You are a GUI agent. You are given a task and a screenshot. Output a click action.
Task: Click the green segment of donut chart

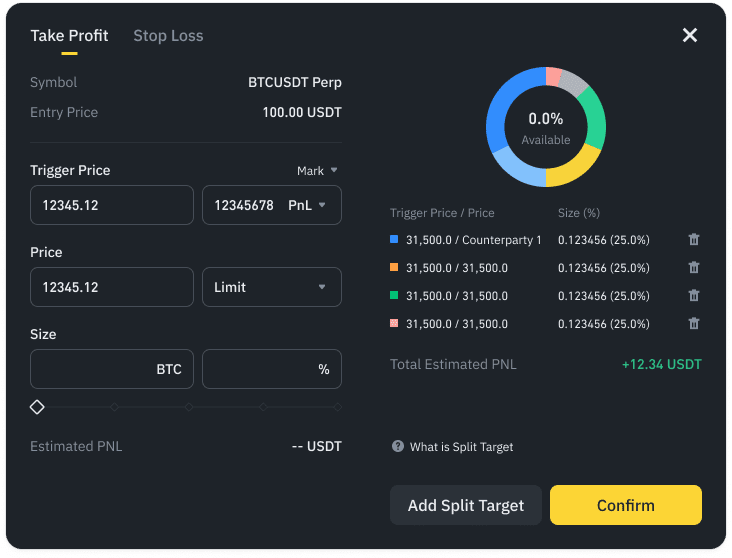click(x=595, y=119)
